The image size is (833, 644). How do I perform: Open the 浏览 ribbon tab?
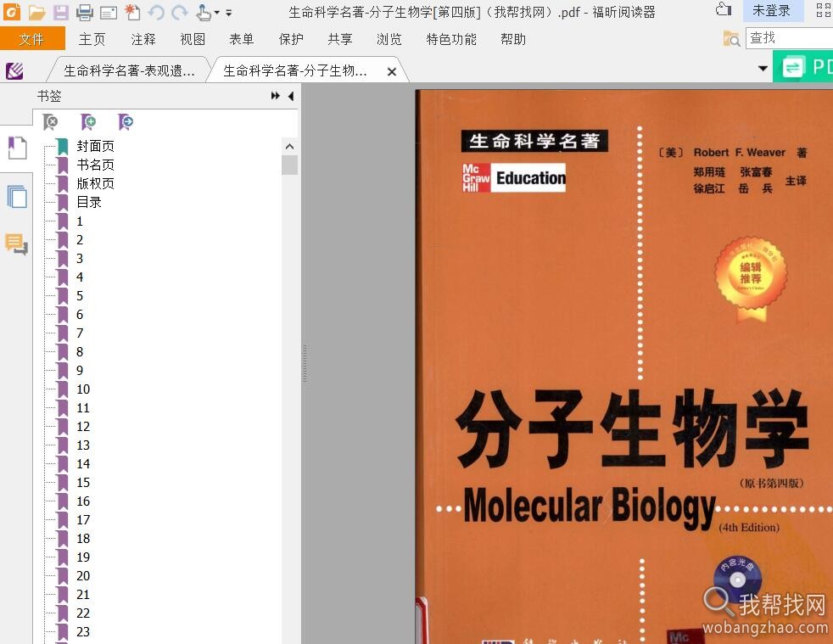(x=389, y=39)
